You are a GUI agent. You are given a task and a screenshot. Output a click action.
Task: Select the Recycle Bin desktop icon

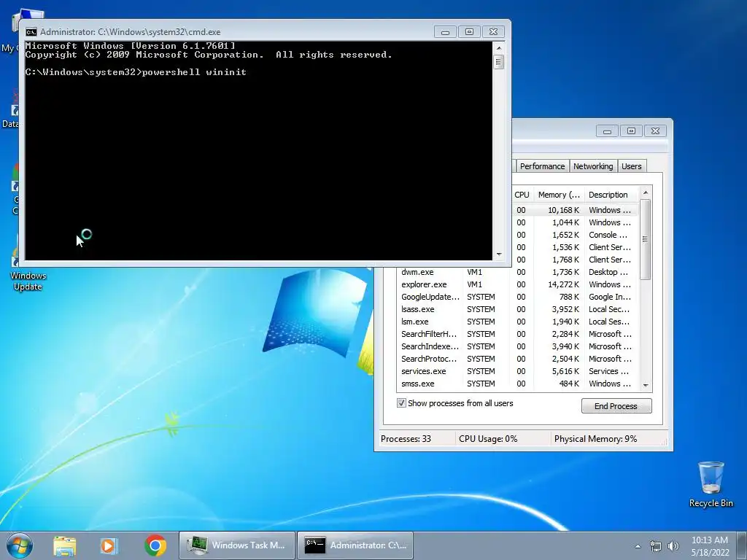click(711, 484)
